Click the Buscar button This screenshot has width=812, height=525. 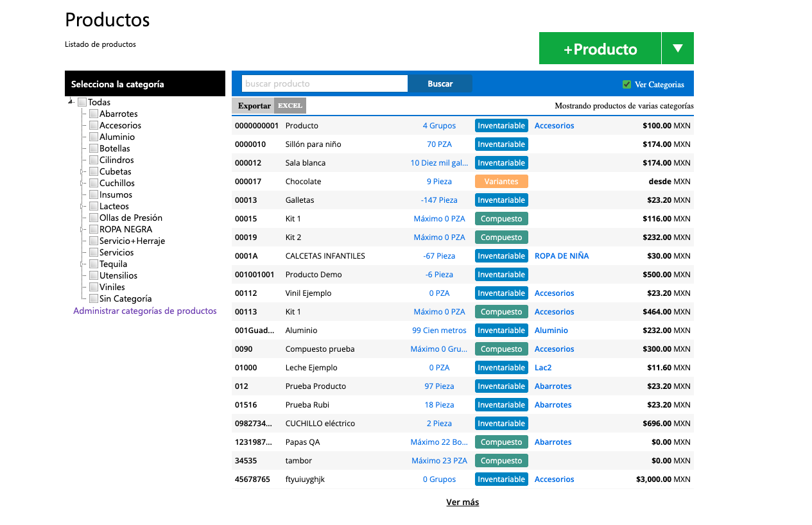point(440,83)
